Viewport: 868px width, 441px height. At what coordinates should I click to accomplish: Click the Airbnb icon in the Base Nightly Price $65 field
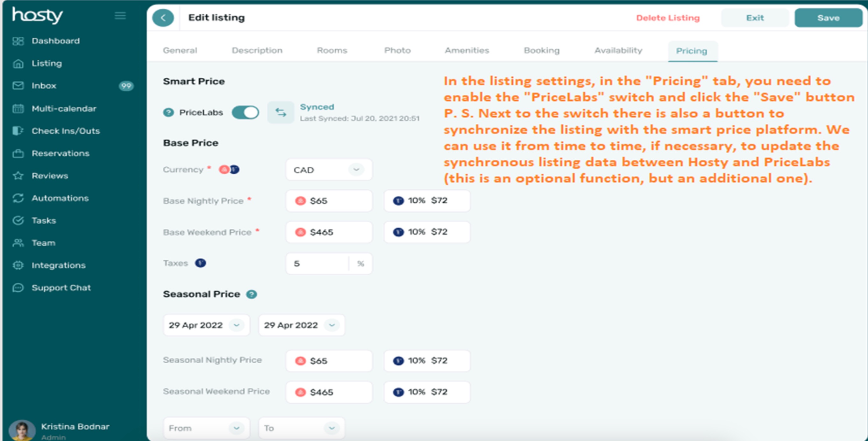point(300,201)
